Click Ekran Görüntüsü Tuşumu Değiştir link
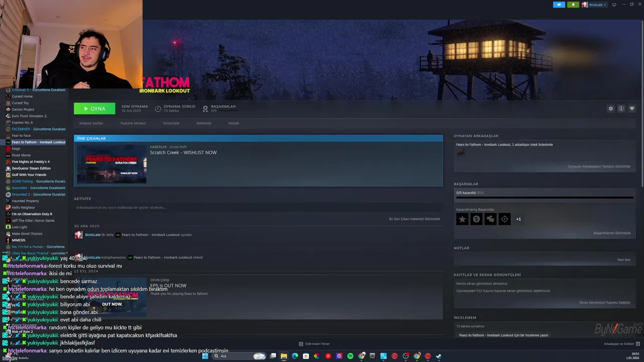 pyautogui.click(x=605, y=303)
